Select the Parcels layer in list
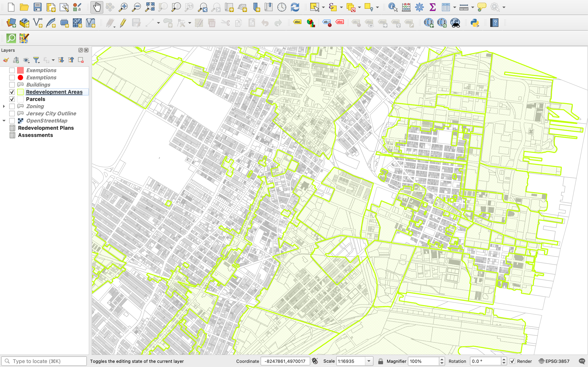 (36, 99)
